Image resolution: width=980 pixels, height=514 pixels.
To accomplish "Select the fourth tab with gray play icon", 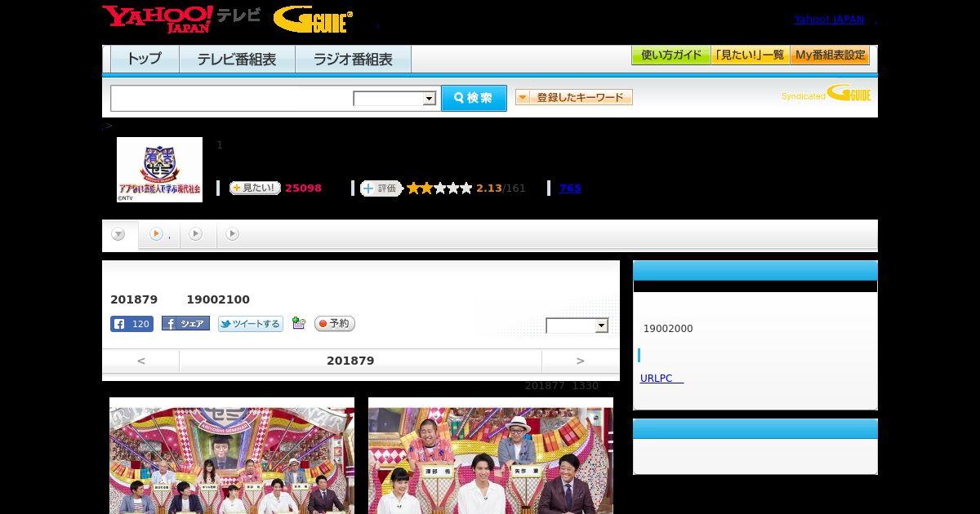I will pyautogui.click(x=233, y=234).
